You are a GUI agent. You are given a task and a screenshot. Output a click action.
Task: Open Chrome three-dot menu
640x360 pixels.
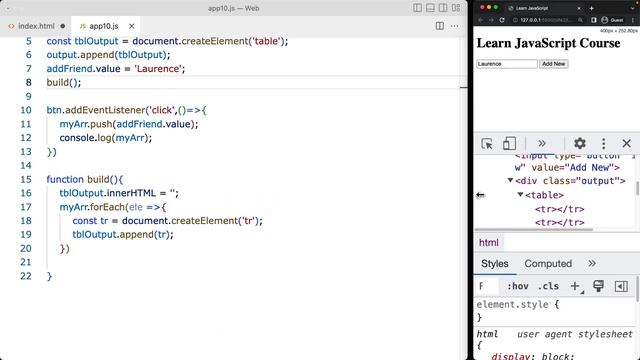tap(633, 20)
